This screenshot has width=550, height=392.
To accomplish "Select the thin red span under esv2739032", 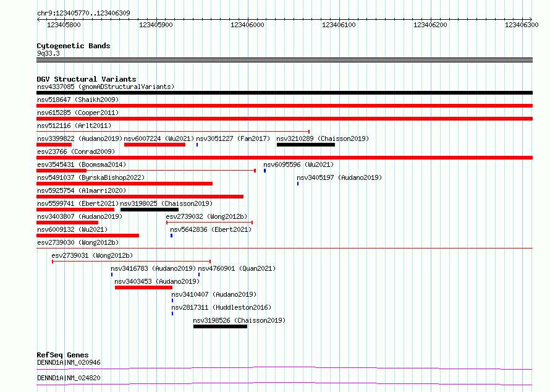I will pos(209,223).
